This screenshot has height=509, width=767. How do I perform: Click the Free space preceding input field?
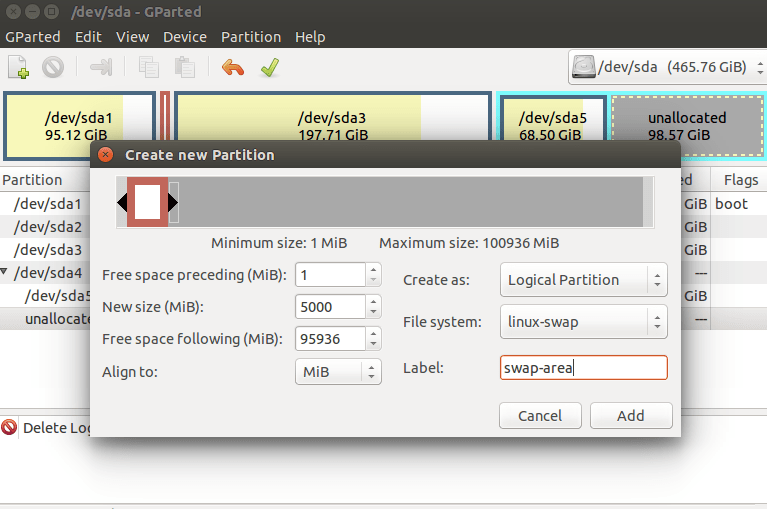click(331, 275)
